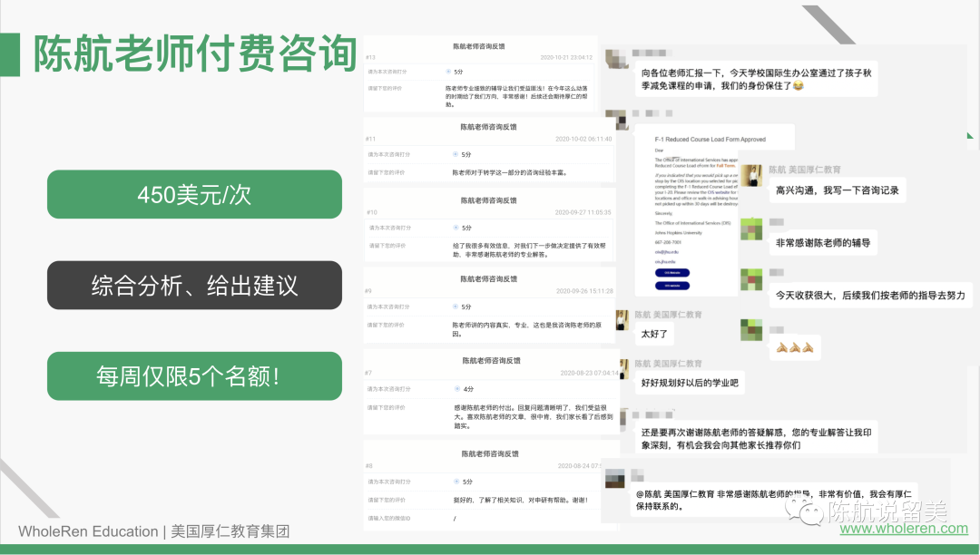Click the praying hands emoji message
This screenshot has height=555, width=980.
[793, 348]
